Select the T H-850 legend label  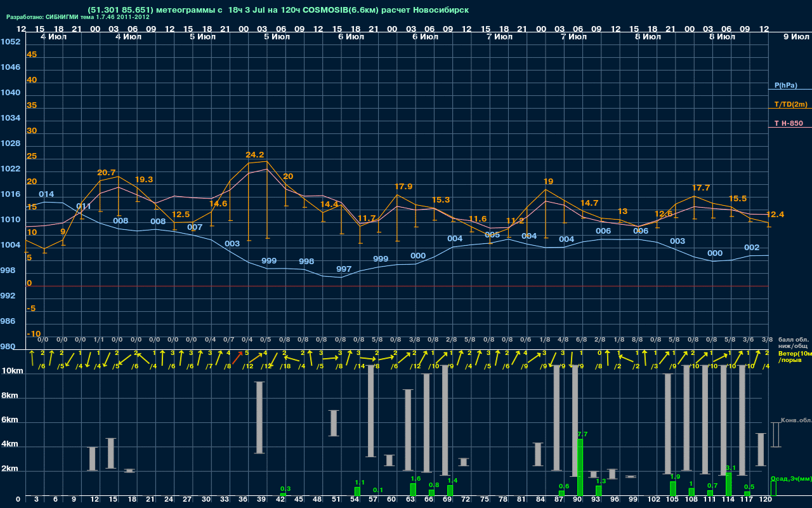click(x=788, y=123)
